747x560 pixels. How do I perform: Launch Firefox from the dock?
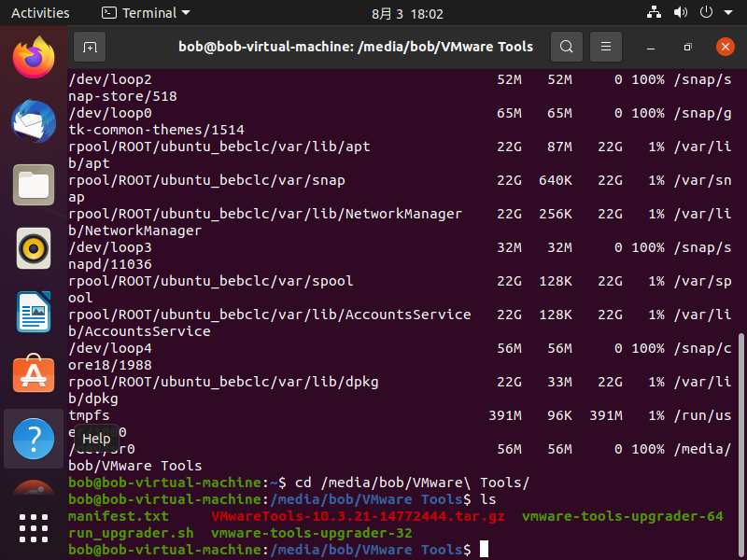coord(34,56)
